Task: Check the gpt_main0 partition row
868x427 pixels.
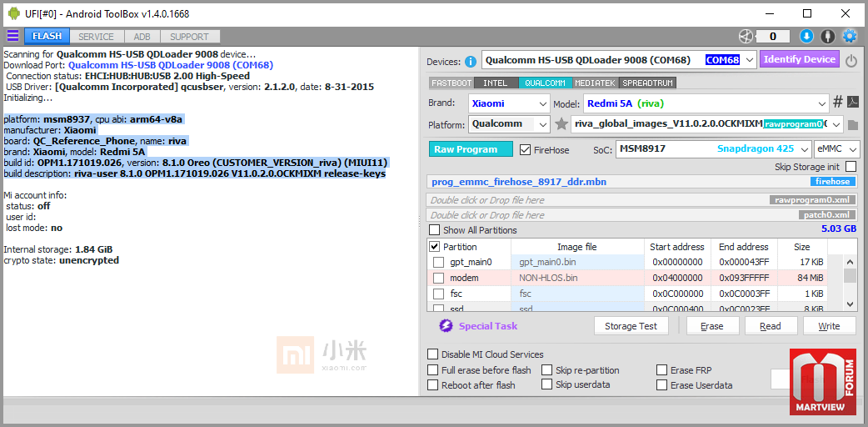Action: click(x=438, y=263)
